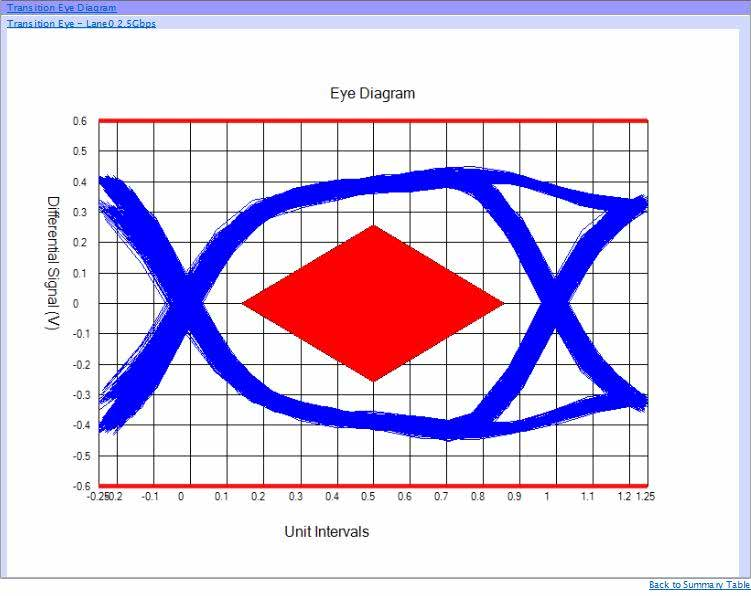Screen dimensions: 751x596
Task: Click the -0.1 x-axis tick label
Action: tap(149, 496)
